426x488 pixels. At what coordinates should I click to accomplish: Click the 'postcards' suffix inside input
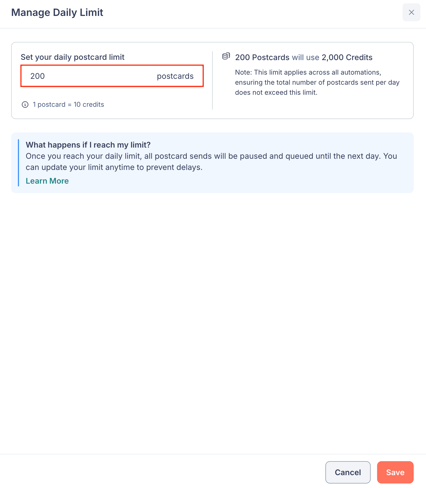pos(175,76)
